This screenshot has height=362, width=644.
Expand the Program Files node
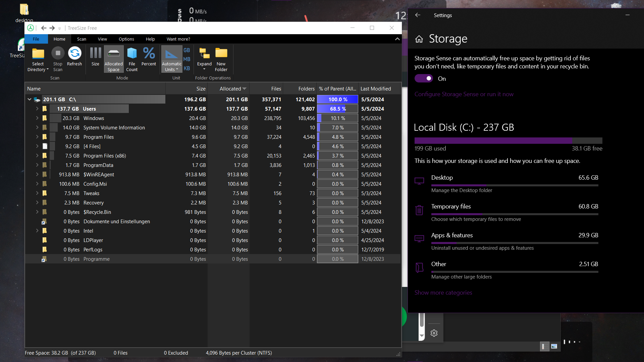click(x=37, y=137)
